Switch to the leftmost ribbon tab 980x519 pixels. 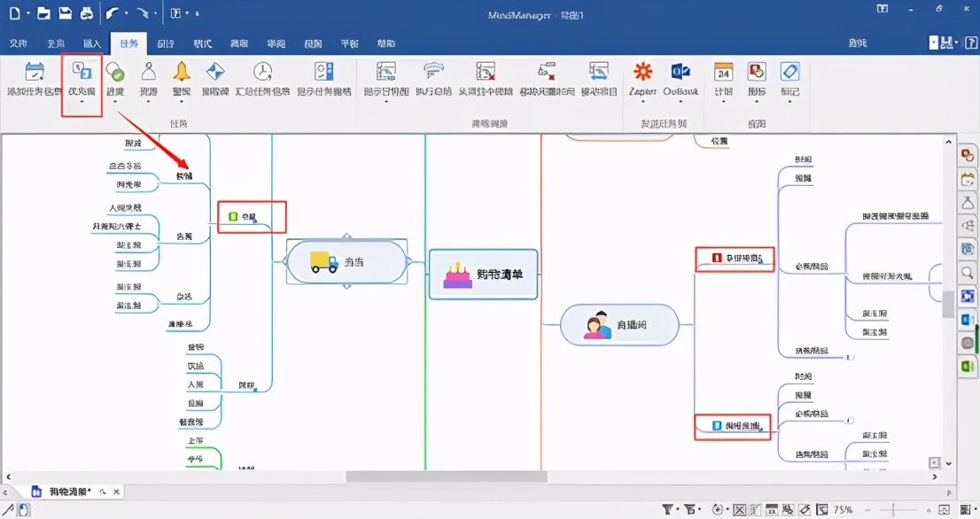[19, 43]
